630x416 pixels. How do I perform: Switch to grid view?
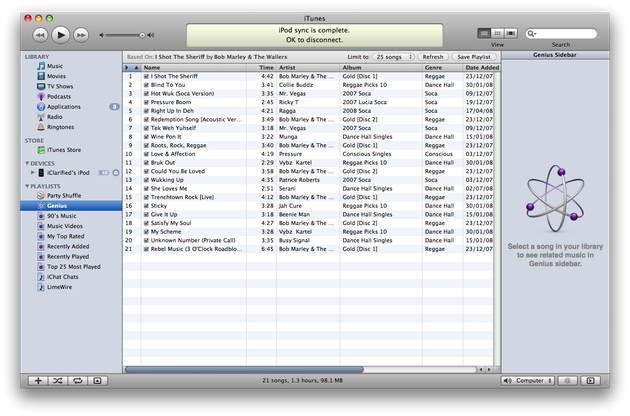(x=498, y=33)
